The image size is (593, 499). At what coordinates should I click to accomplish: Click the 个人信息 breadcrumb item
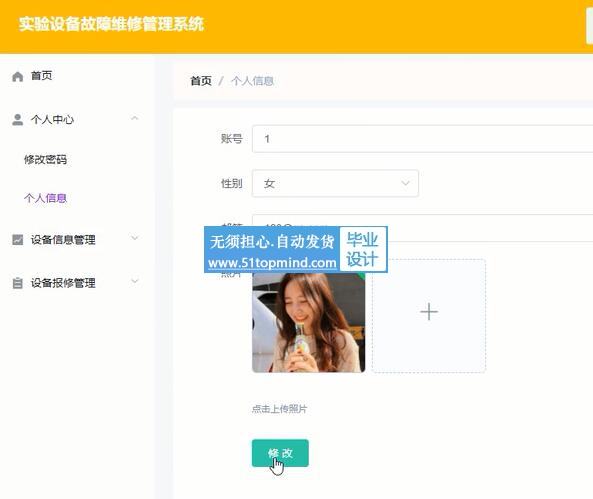252,81
